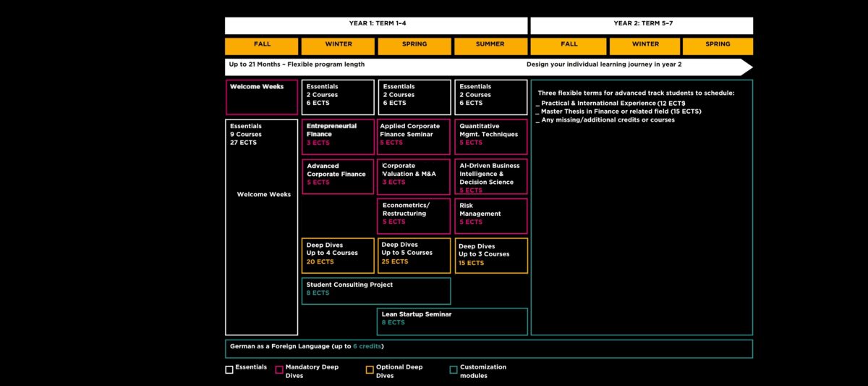Click 'Any missing/additional credits or courses' line
The width and height of the screenshot is (868, 386).
(605, 119)
